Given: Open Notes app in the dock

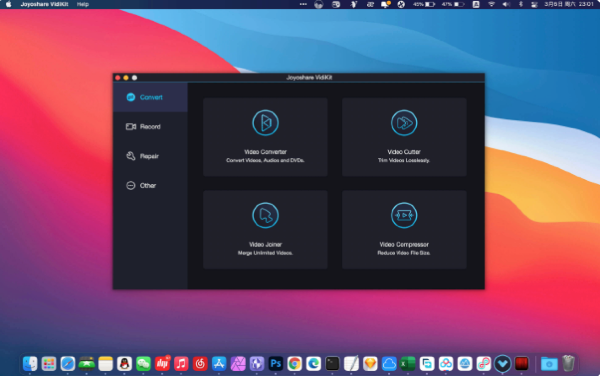Looking at the screenshot, I should [106, 363].
